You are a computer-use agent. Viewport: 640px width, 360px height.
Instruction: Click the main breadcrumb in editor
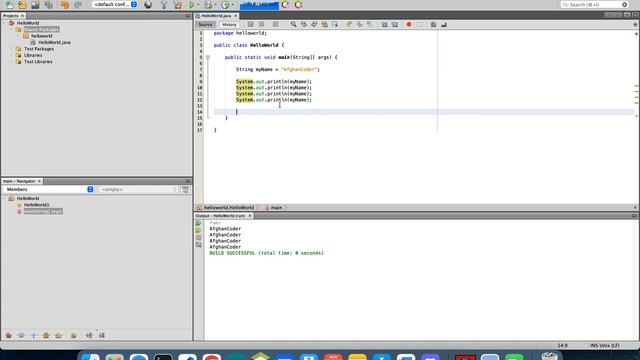point(276,208)
